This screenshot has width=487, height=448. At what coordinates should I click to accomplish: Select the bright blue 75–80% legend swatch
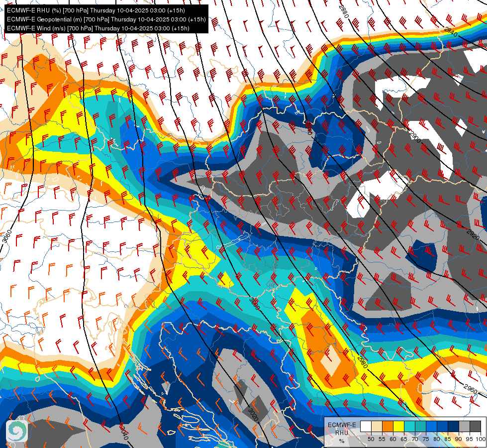(432, 426)
